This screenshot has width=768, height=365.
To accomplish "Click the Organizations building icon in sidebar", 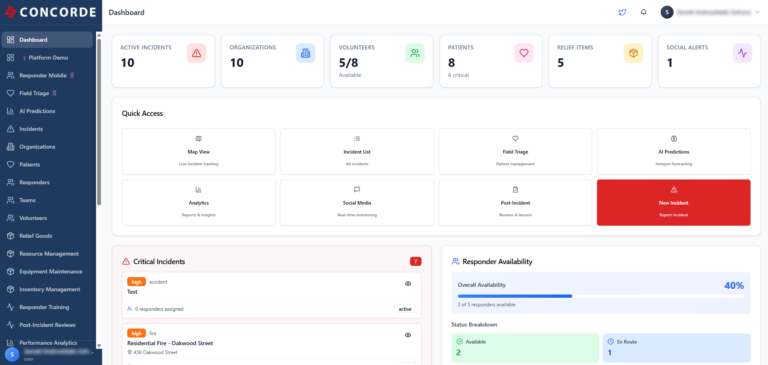I will (x=10, y=147).
